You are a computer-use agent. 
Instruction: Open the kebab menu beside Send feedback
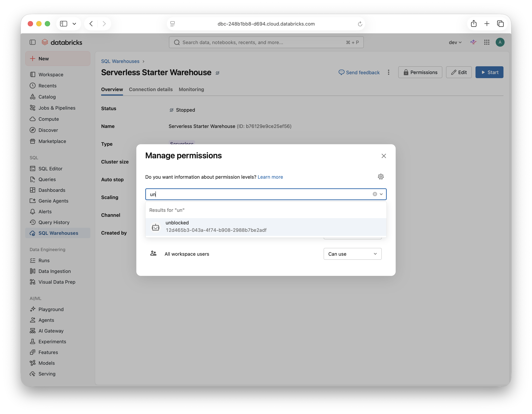pyautogui.click(x=388, y=72)
